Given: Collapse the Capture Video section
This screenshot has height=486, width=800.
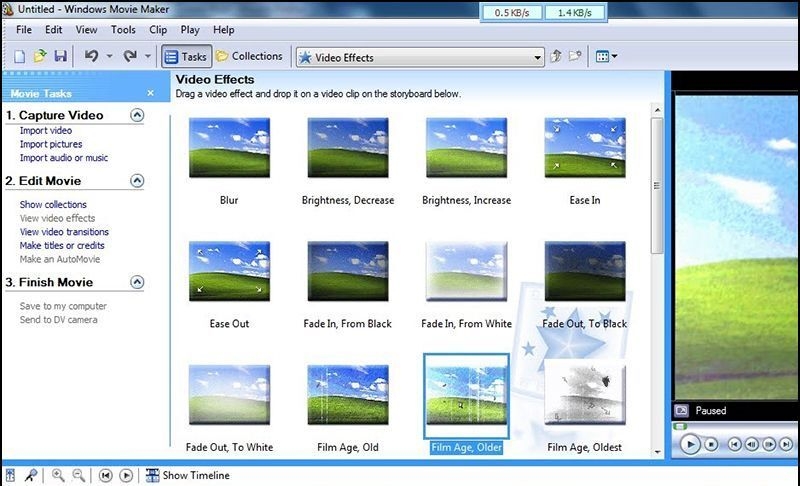Looking at the screenshot, I should click(137, 115).
